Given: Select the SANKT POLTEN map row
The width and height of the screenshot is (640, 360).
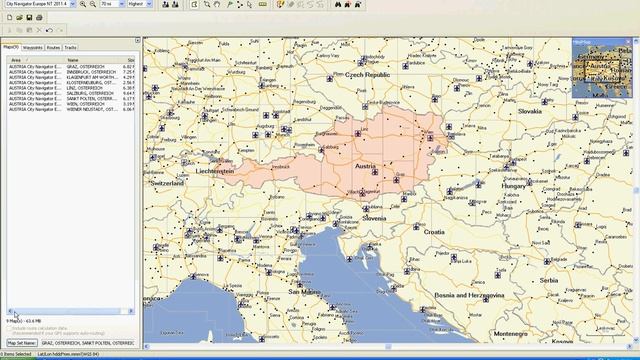Looking at the screenshot, I should [71, 98].
